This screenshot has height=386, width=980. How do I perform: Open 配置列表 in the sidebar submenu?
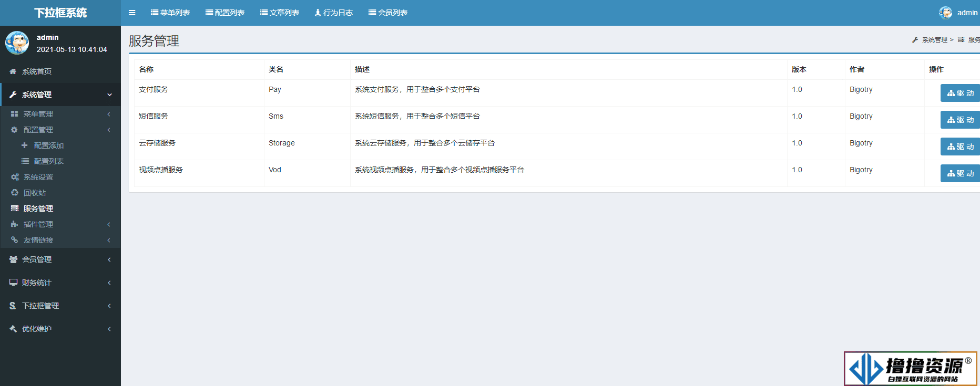[49, 161]
